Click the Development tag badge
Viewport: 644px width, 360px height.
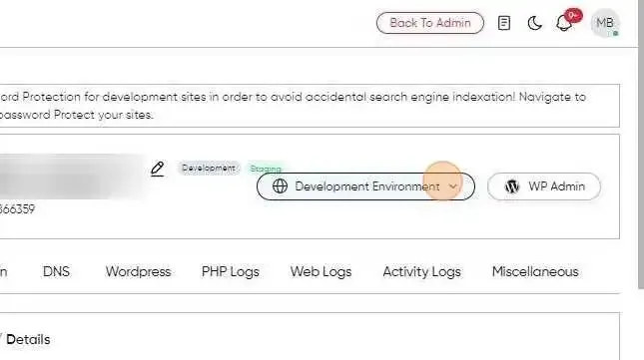tap(209, 169)
